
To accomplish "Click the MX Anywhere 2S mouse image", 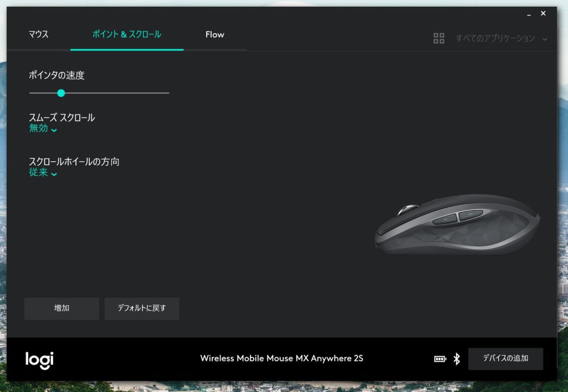I will pos(457,224).
